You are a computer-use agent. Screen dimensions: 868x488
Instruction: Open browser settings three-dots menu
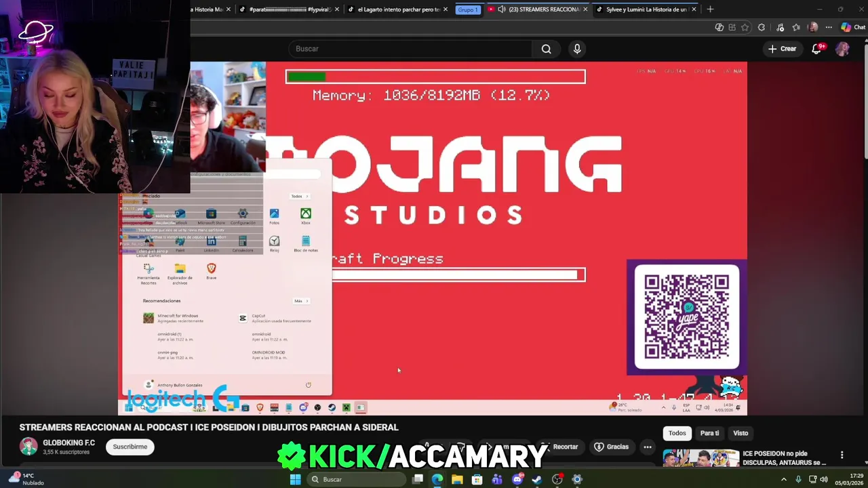pyautogui.click(x=829, y=27)
